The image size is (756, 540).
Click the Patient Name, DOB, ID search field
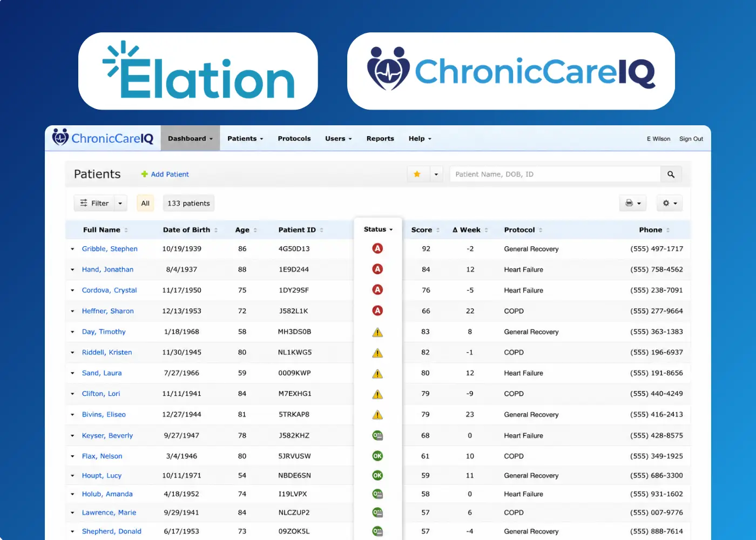coord(555,174)
